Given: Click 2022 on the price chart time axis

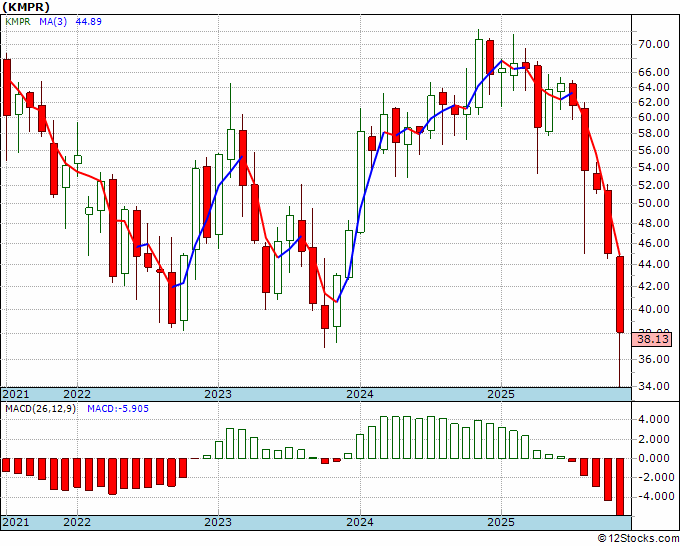Looking at the screenshot, I should (77, 394).
